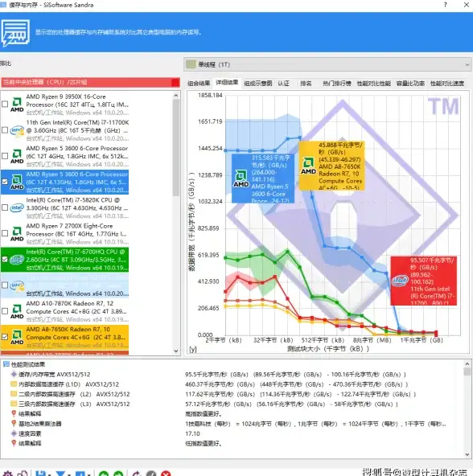The width and height of the screenshot is (473, 476).
Task: Click the green back arrow icon
Action: click(104, 474)
